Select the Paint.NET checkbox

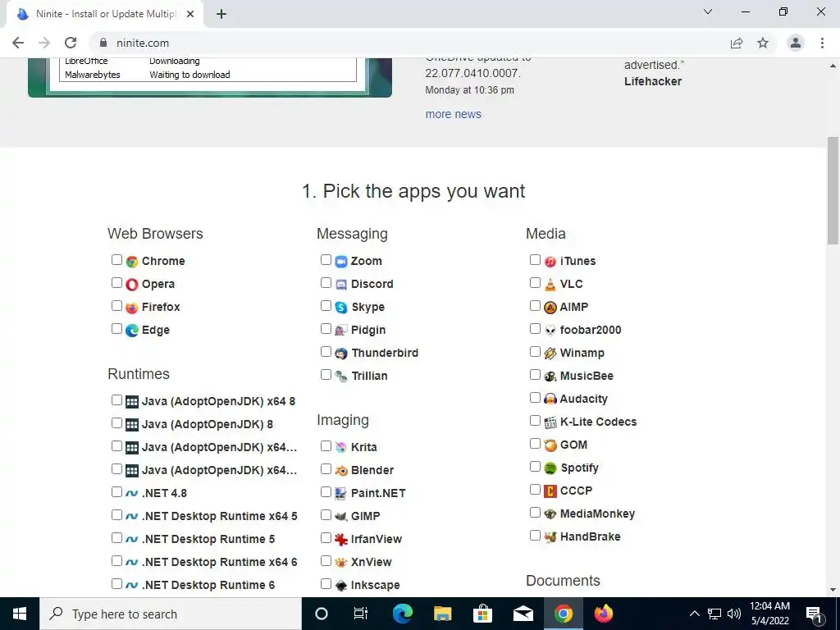(326, 492)
